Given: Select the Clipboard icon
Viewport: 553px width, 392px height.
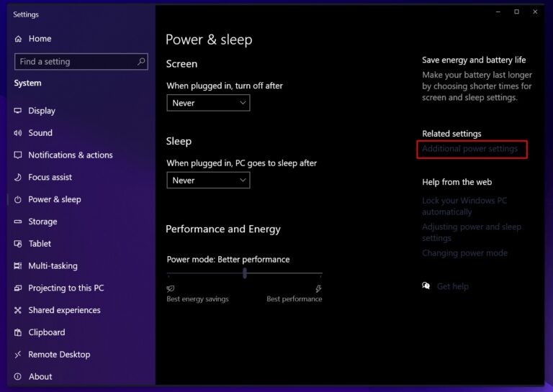Looking at the screenshot, I should click(x=17, y=332).
